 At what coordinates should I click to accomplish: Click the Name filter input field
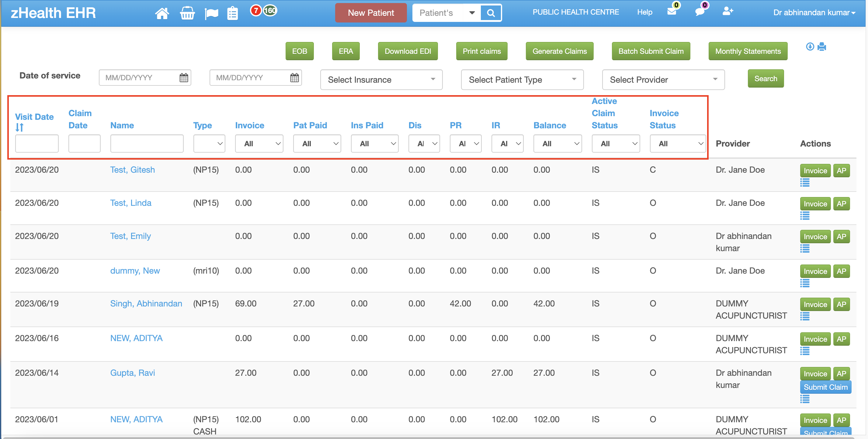147,144
